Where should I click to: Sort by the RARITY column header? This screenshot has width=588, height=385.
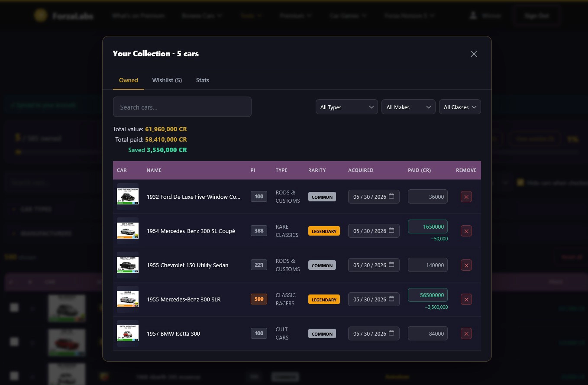click(317, 170)
